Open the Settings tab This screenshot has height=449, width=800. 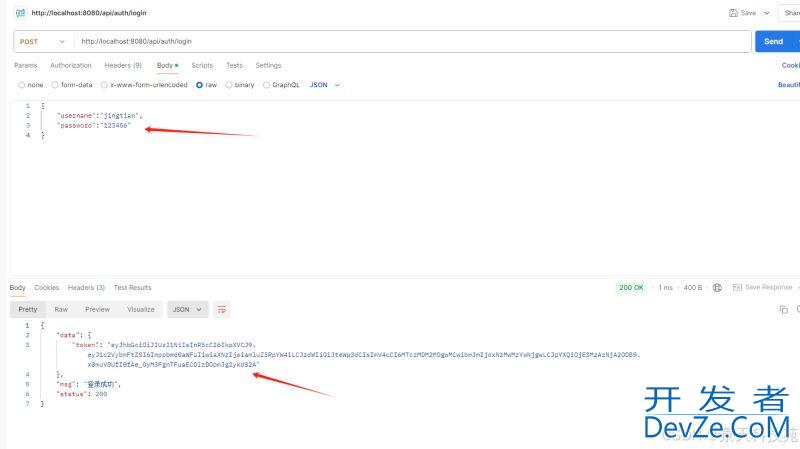click(268, 65)
